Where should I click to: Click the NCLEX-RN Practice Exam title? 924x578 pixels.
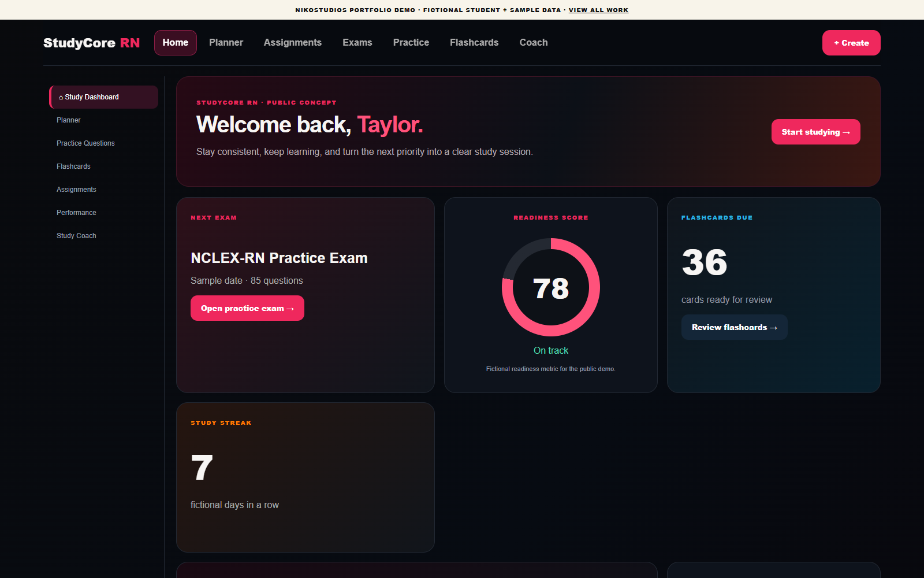279,258
